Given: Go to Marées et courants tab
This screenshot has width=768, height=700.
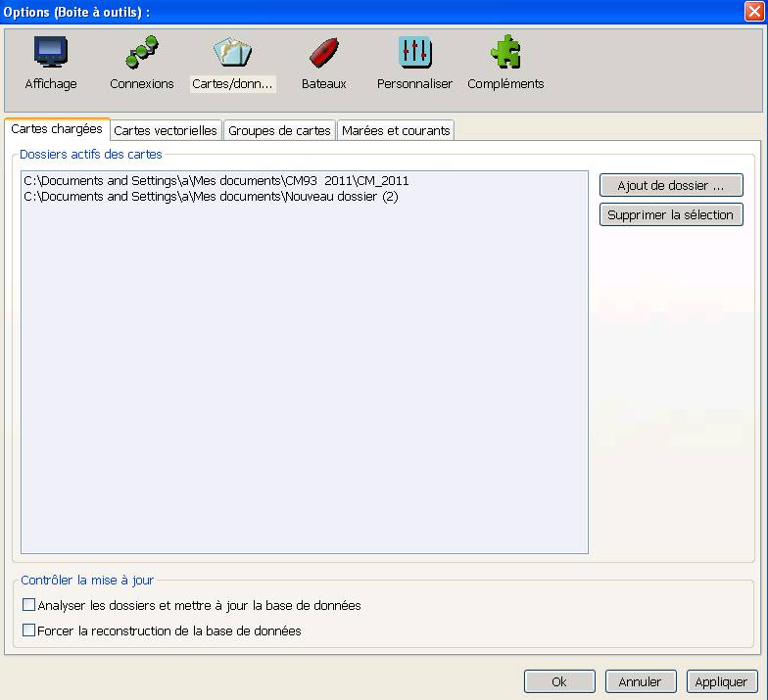Looking at the screenshot, I should 396,131.
